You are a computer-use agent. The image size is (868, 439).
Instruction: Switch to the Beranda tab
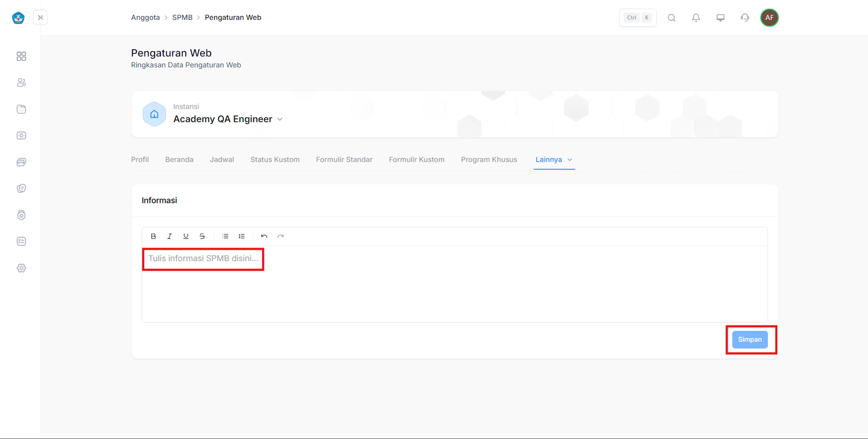[x=179, y=159]
